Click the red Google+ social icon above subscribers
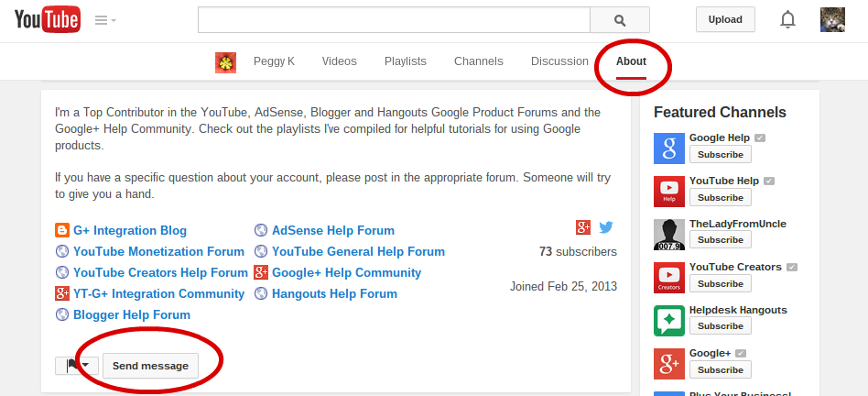Screen dimensions: 868x396 click(x=583, y=227)
